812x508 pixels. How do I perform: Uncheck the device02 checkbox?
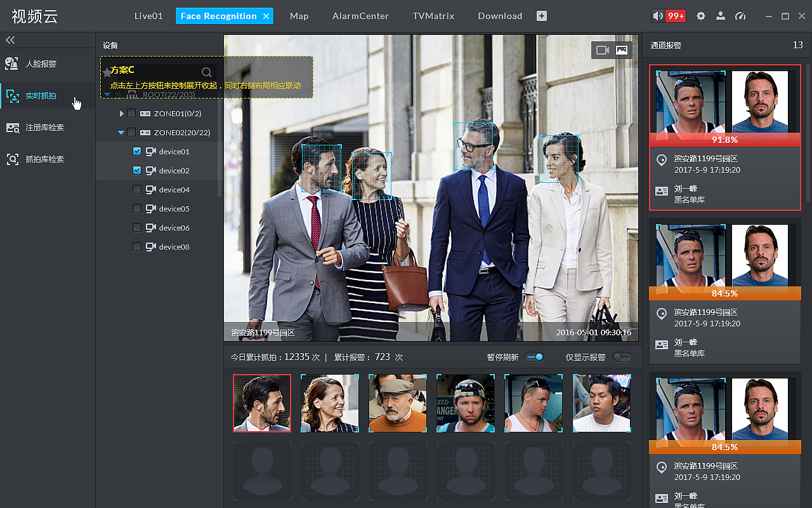137,171
